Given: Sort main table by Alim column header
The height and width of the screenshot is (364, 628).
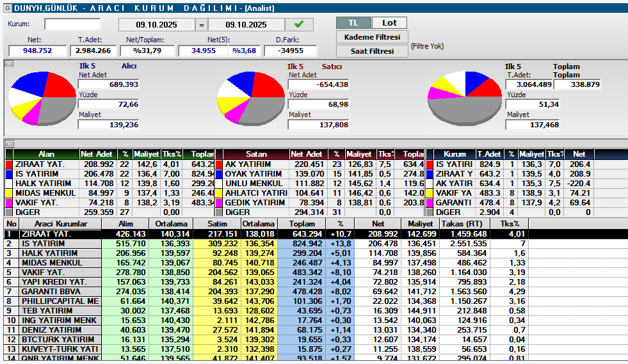Looking at the screenshot, I should (125, 224).
